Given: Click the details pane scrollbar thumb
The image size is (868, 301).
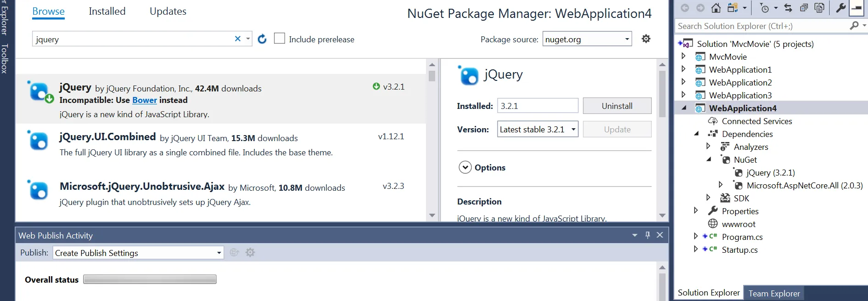Looking at the screenshot, I should [x=662, y=94].
